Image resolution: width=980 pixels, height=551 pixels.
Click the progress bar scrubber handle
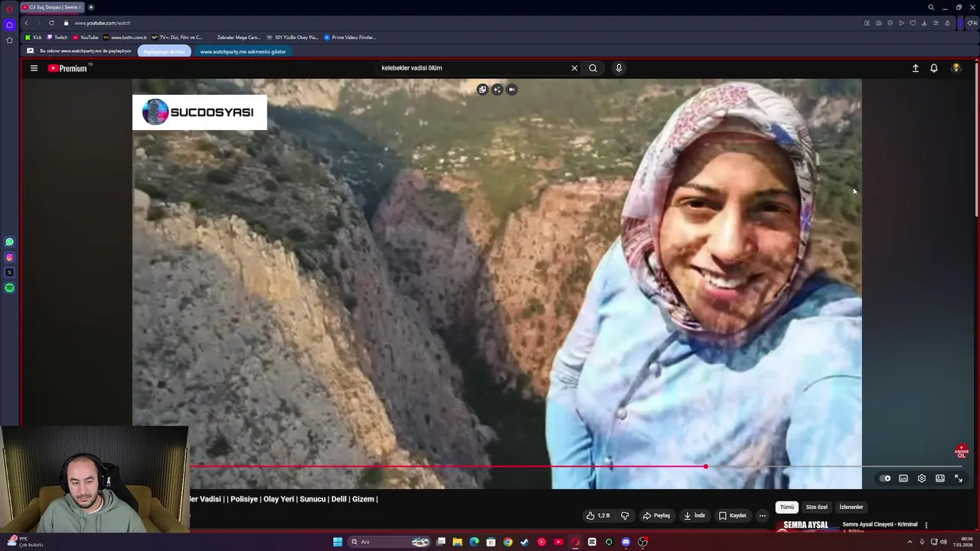coord(705,466)
